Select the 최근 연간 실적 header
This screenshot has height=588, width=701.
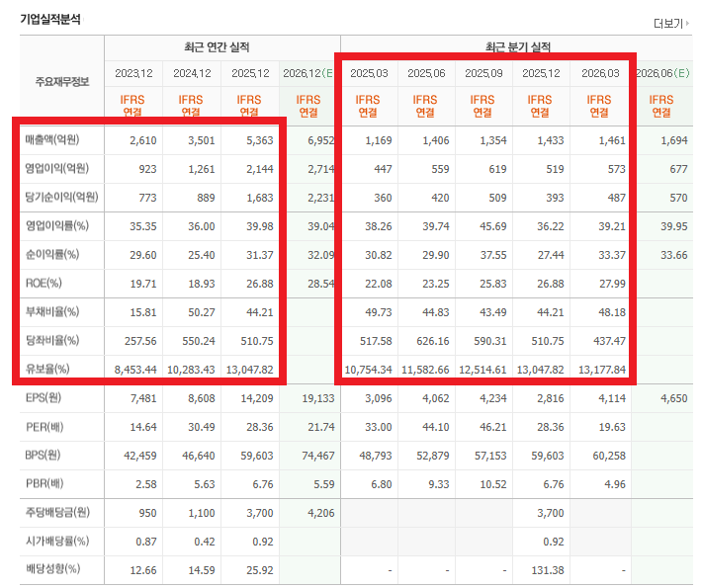click(x=217, y=46)
